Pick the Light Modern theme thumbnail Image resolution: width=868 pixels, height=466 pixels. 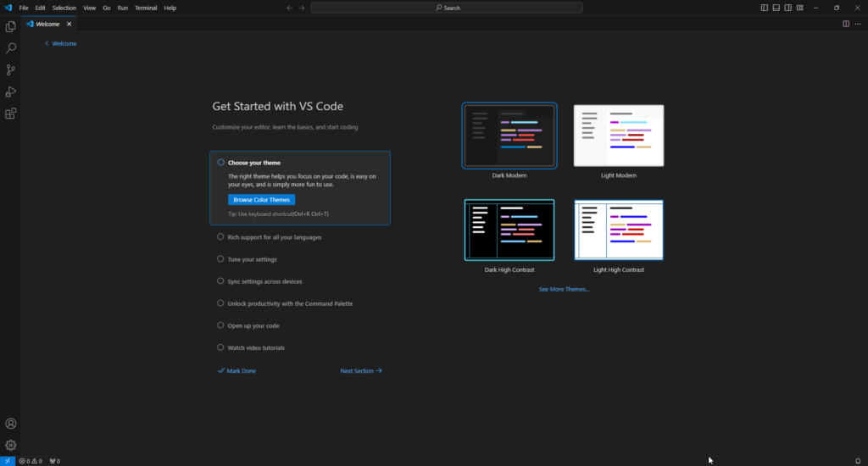619,136
